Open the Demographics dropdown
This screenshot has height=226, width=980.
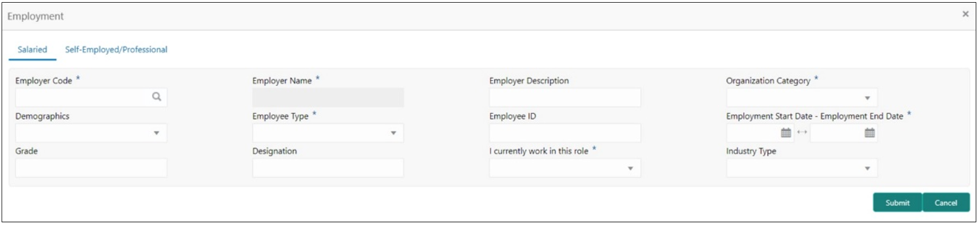[x=156, y=133]
